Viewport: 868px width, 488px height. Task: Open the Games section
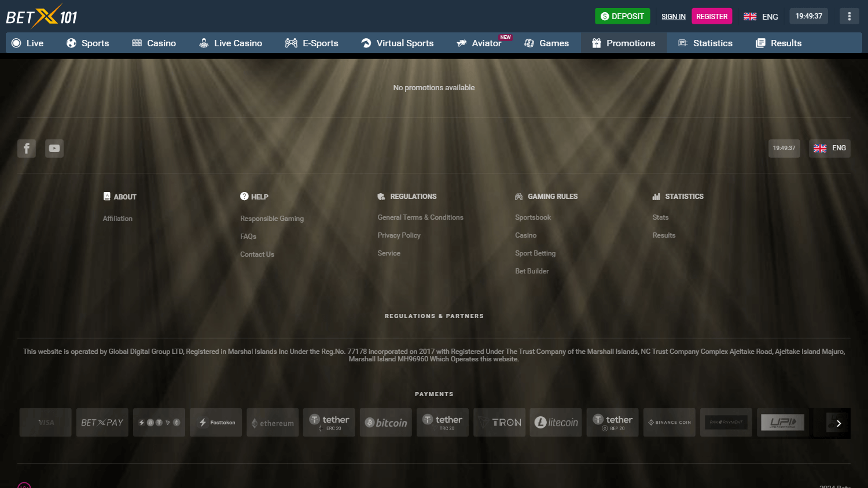[547, 43]
